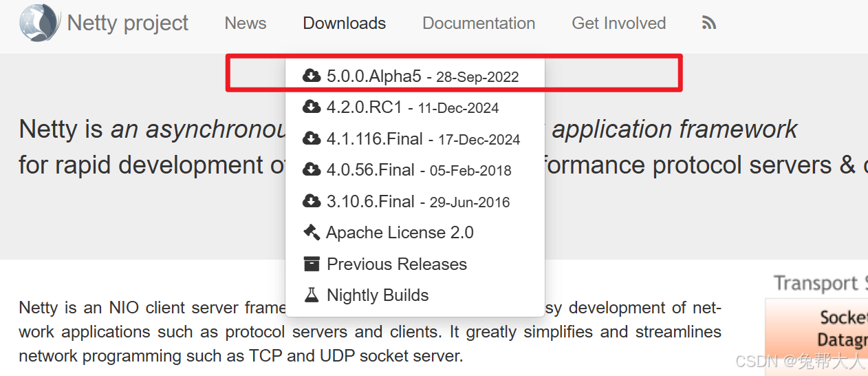
Task: Open Previous Releases entry
Action: (415, 264)
